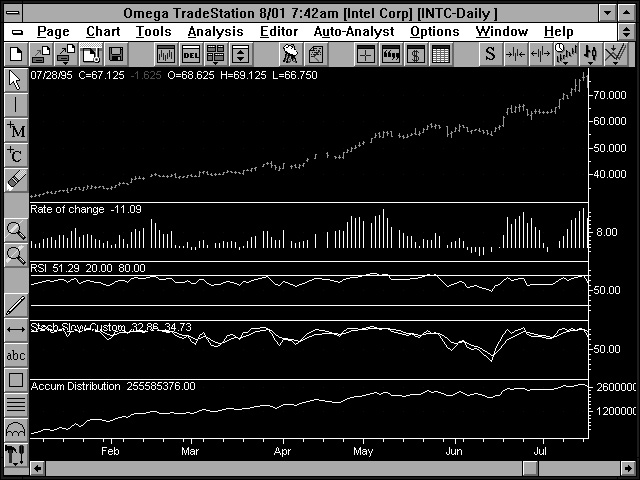Viewport: 640px width, 480px height.
Task: Open the chart window control menu
Action: 15,32
